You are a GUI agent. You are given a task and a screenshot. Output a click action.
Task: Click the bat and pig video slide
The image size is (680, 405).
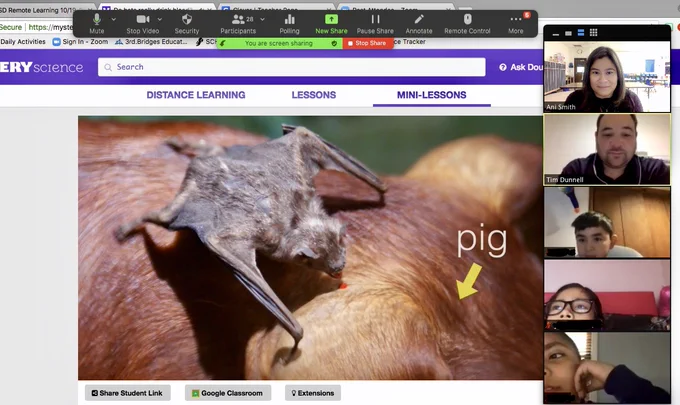[310, 248]
